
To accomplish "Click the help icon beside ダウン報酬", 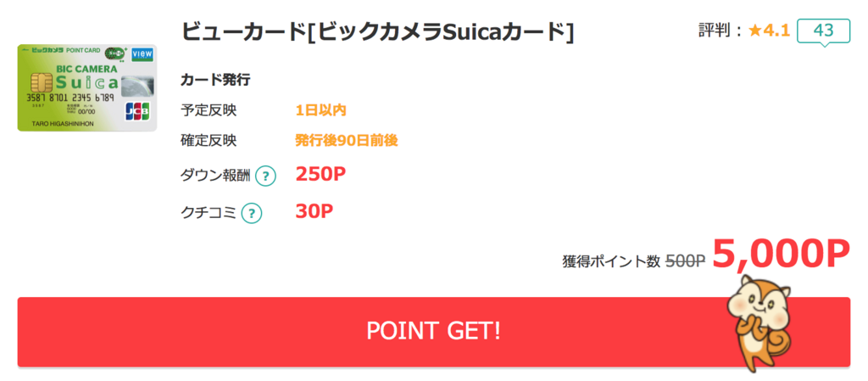I will click(265, 176).
